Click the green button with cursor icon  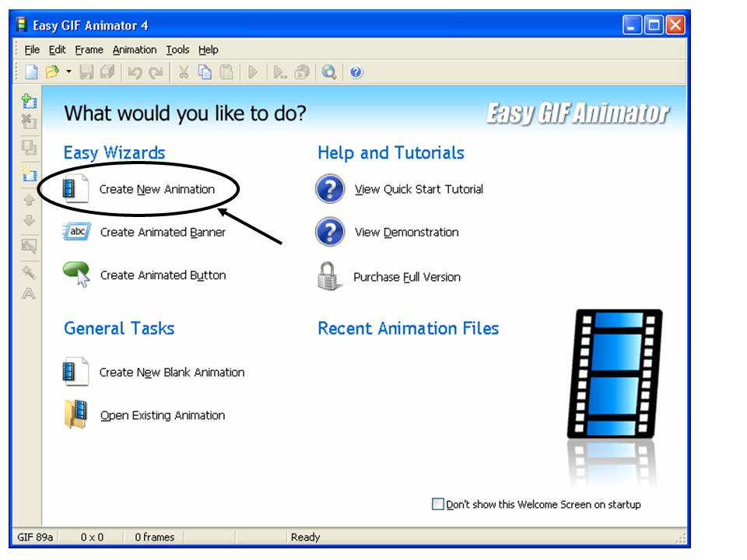(x=77, y=275)
